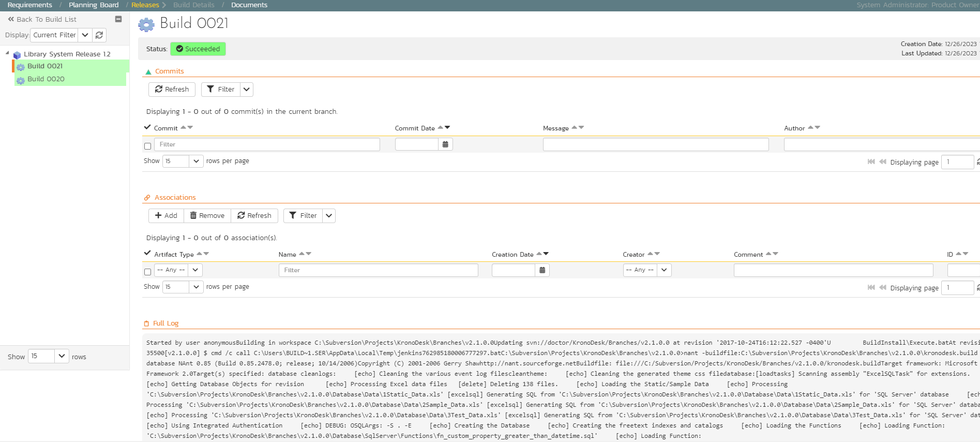Click the sidebar refresh icon next to Display
980x442 pixels.
click(x=99, y=35)
